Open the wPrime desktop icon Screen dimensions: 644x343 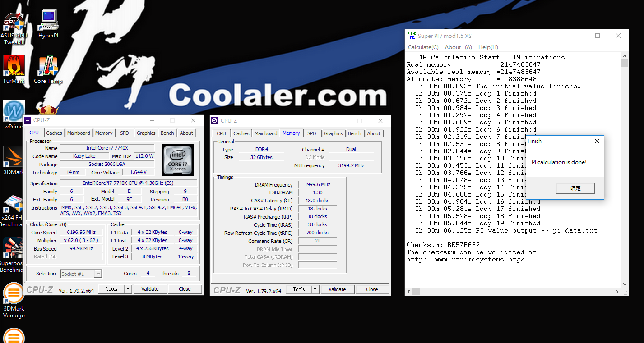(x=14, y=114)
